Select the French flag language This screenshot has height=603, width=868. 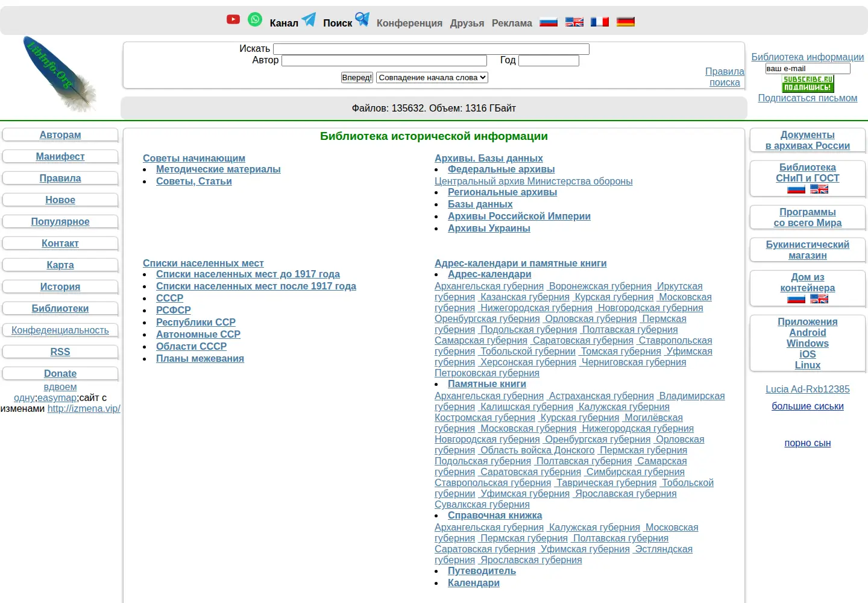[600, 22]
